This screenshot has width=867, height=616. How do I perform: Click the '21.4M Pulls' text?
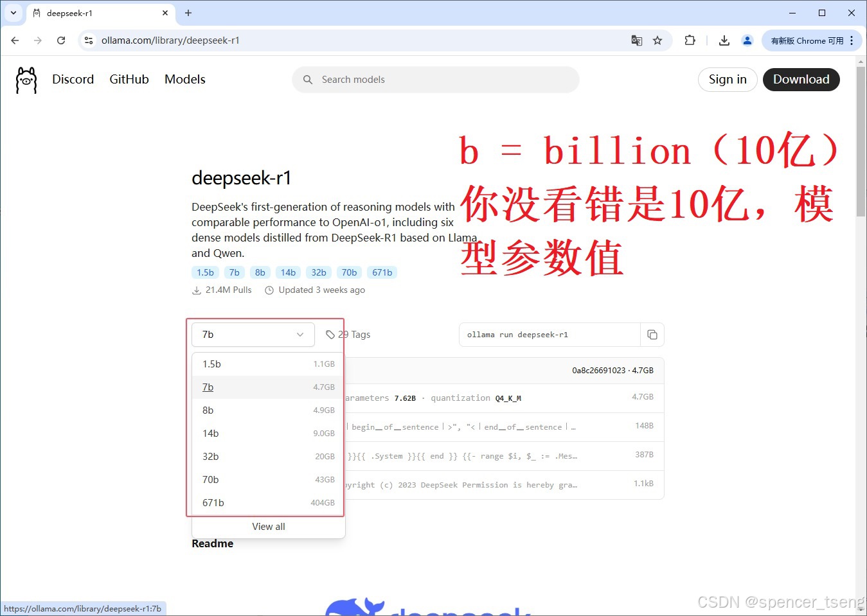(228, 290)
